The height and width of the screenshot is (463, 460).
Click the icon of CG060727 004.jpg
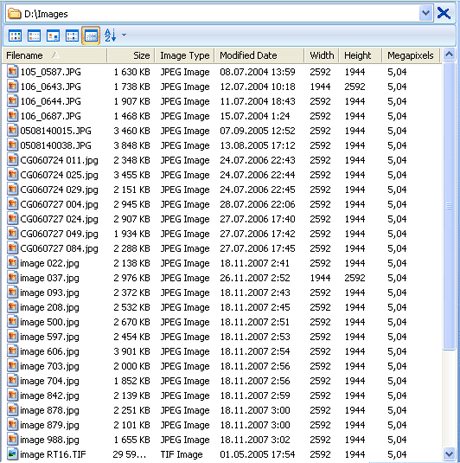point(13,204)
